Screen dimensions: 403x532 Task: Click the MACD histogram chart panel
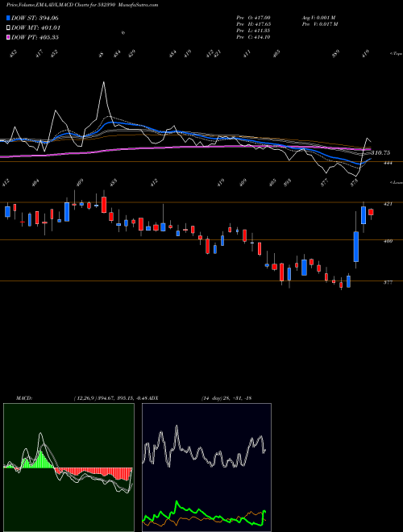(x=69, y=468)
